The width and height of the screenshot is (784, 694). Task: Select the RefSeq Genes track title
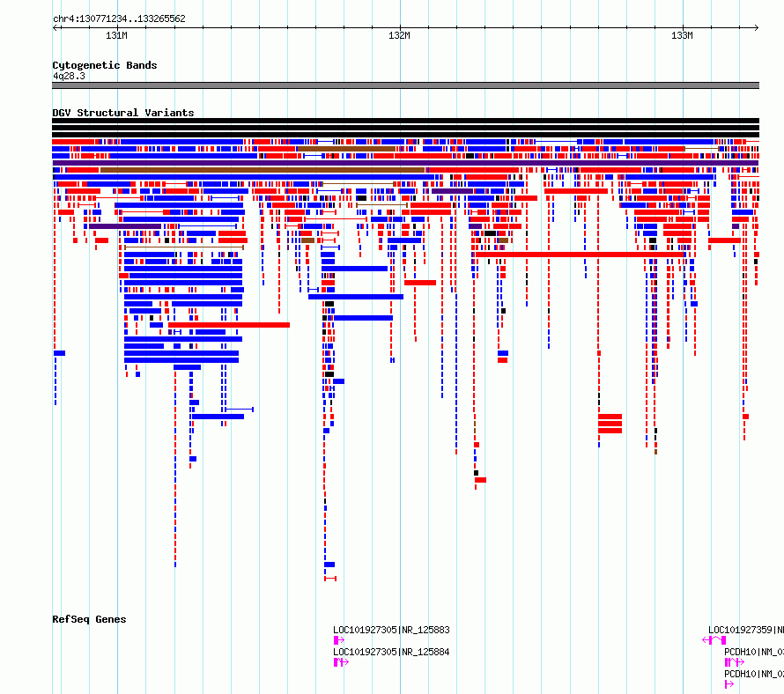coord(89,619)
